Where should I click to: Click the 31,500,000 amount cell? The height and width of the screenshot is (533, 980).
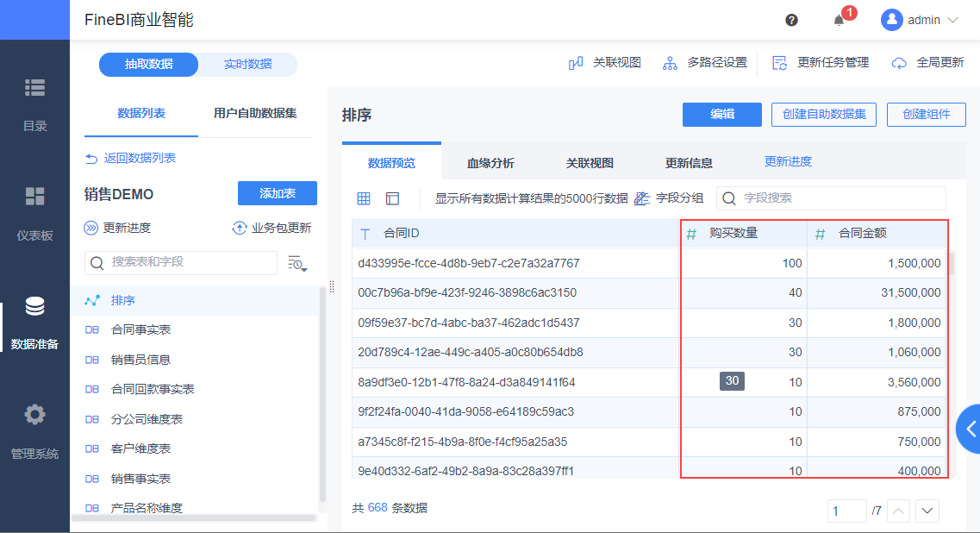pyautogui.click(x=877, y=292)
